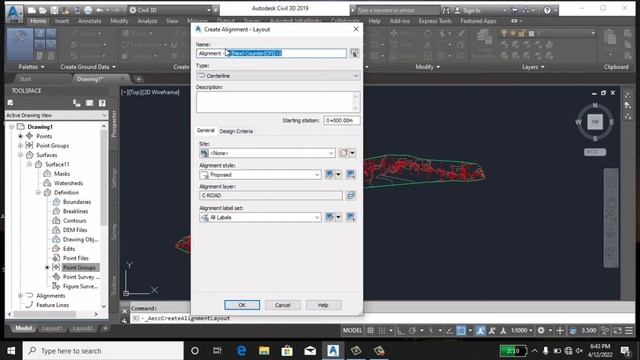This screenshot has width=640, height=360.
Task: Open the alignment style edit arrow menu
Action: (338, 175)
